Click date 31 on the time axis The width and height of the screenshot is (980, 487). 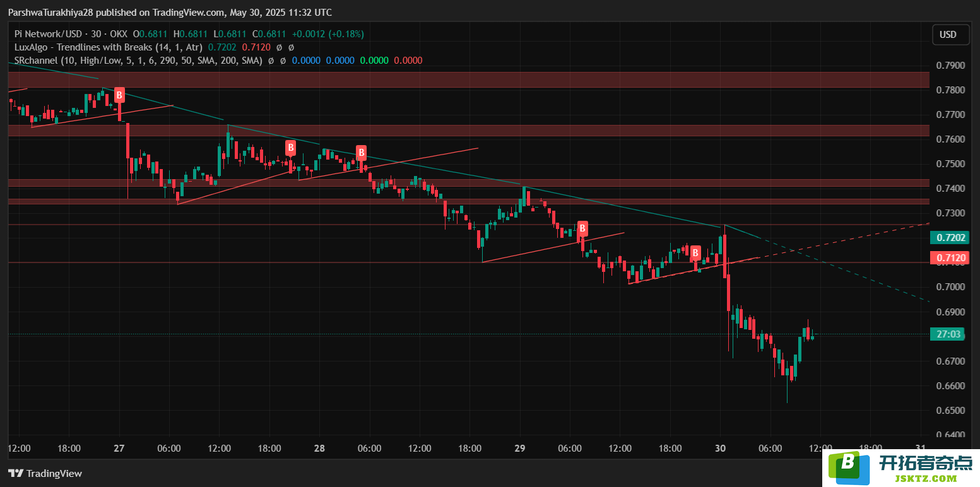pyautogui.click(x=921, y=449)
